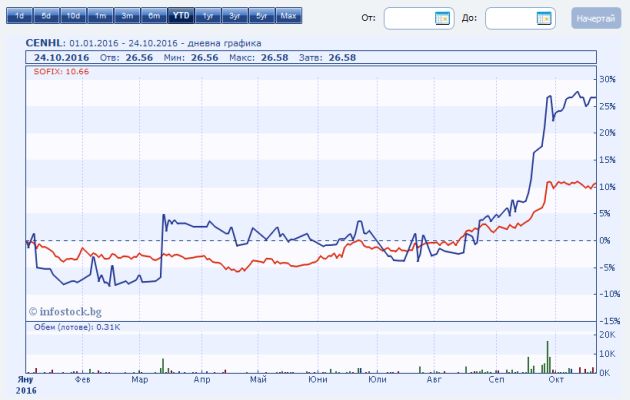
Task: Switch chart to 6m range
Action: 154,16
